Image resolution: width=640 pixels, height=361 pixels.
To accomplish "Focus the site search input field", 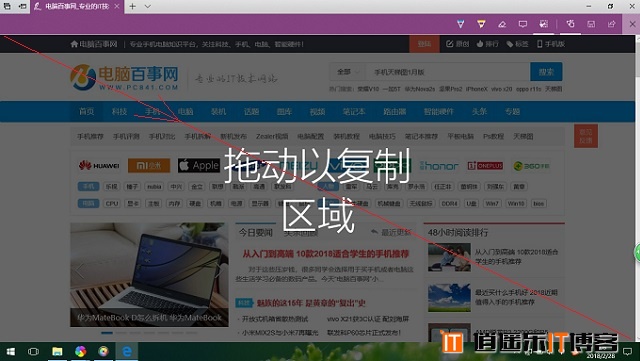I will pos(448,72).
